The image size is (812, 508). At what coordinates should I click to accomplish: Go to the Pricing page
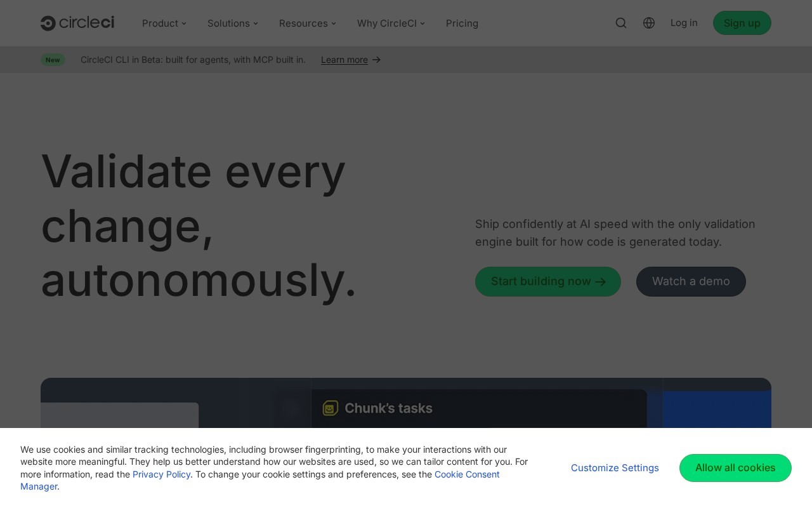462,23
